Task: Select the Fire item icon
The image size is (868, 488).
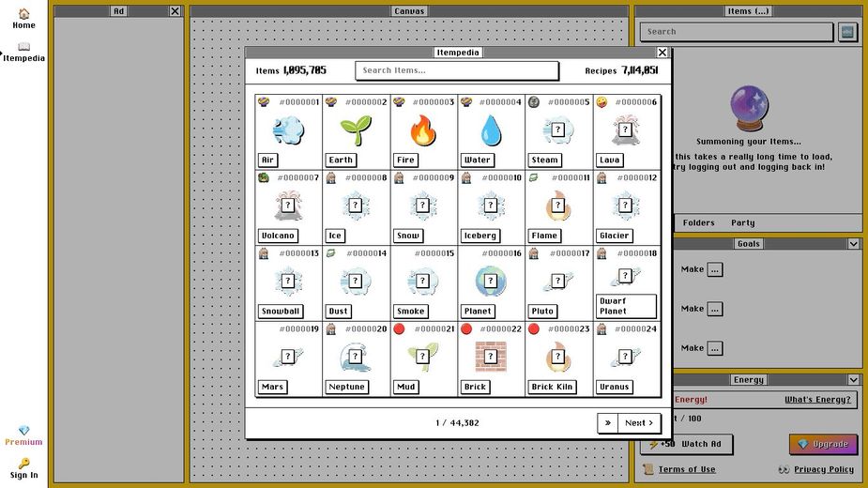Action: tap(423, 130)
